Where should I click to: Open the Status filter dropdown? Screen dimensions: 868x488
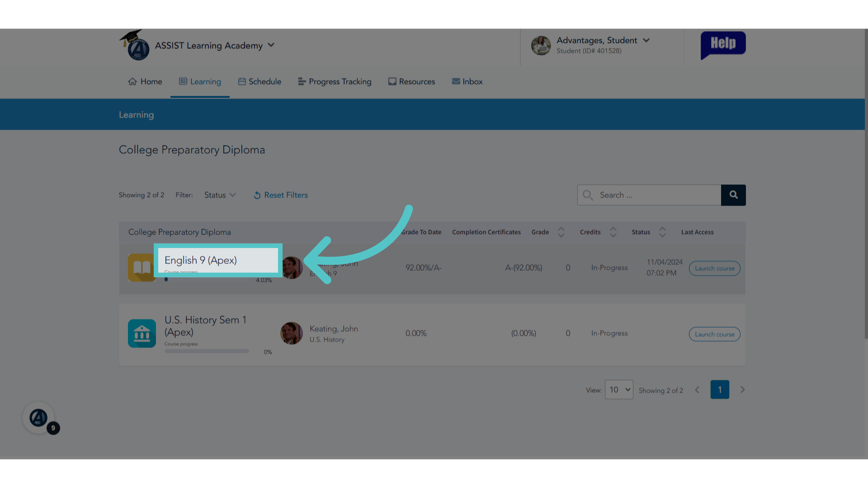(220, 195)
